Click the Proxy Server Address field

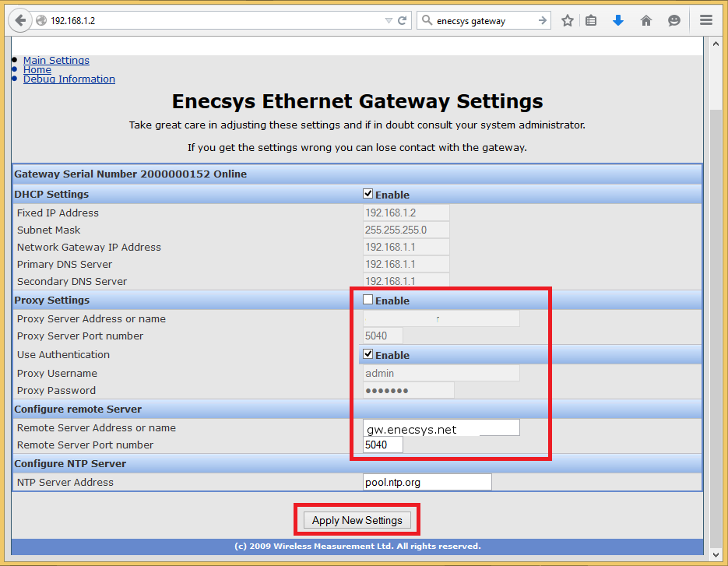[441, 318]
